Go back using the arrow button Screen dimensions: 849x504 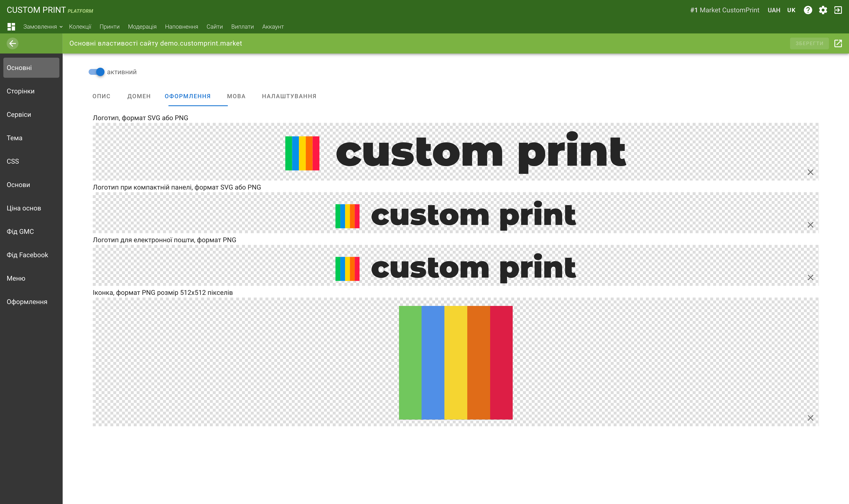13,43
